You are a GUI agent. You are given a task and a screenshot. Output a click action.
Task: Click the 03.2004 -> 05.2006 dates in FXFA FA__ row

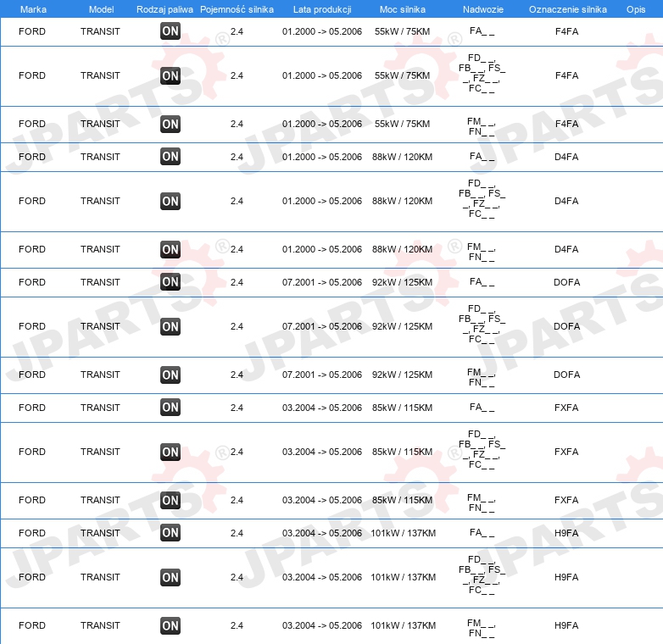pos(322,408)
